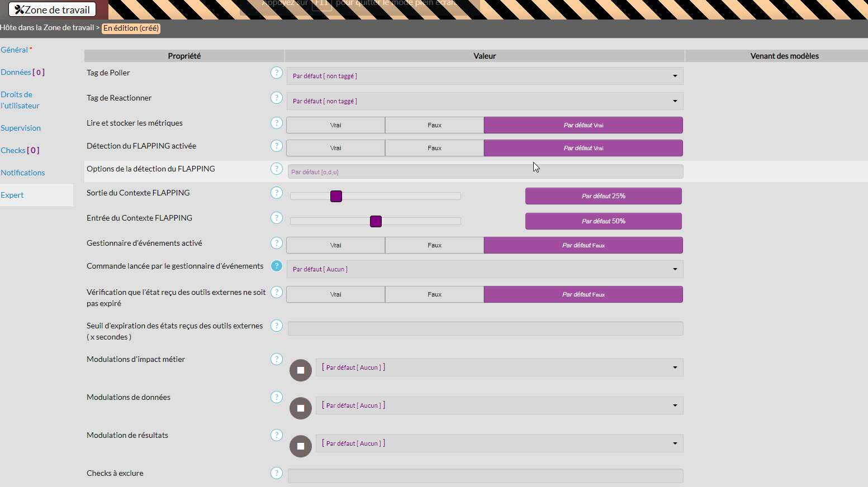Image resolution: width=868 pixels, height=487 pixels.
Task: Click the Options de la détection du FLAPPING field
Action: coord(485,172)
